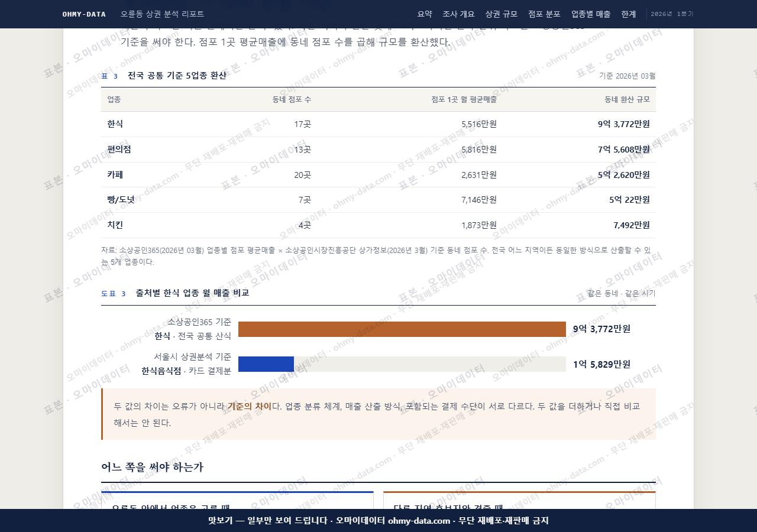Click the 오륜동 상권 분석 리포트 header title
Image resolution: width=757 pixels, height=532 pixels.
tap(162, 14)
